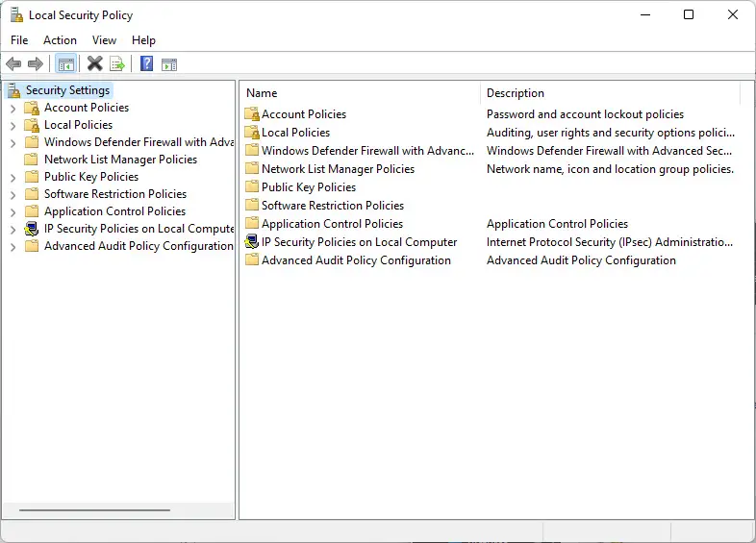Click the Forward arrow toolbar icon
The image size is (756, 543).
[x=36, y=63]
